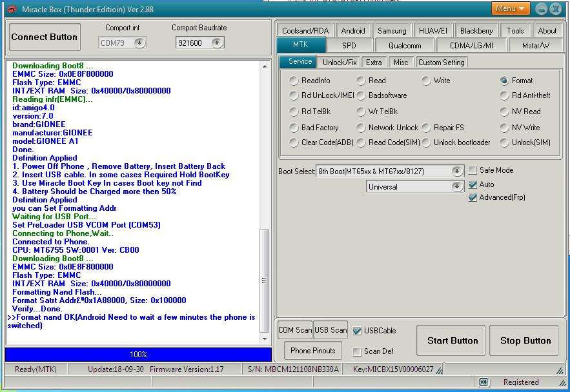
Task: Open the Unlock/Fix sub-tab
Action: point(340,62)
